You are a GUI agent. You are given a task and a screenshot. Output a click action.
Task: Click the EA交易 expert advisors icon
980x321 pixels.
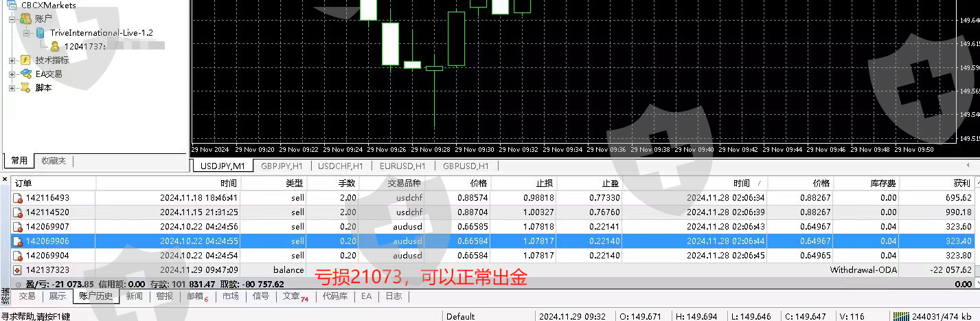[x=25, y=74]
